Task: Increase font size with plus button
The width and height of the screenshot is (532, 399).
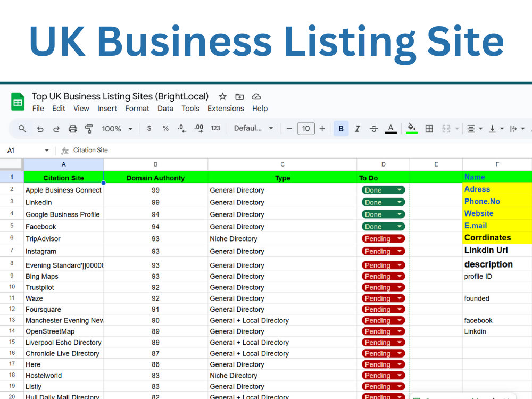Action: pyautogui.click(x=322, y=129)
